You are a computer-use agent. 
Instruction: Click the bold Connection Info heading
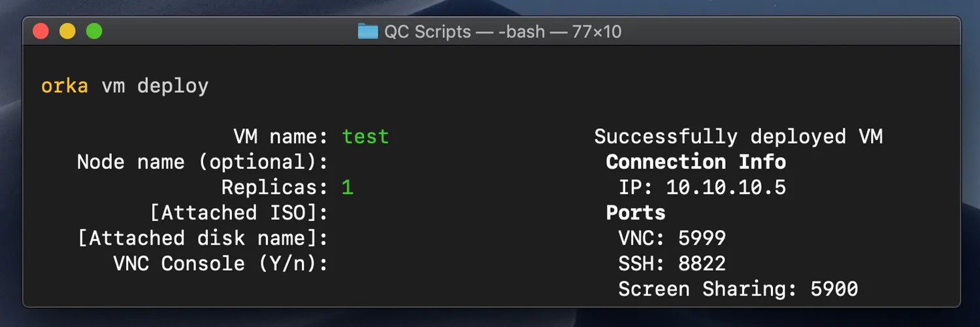[696, 162]
